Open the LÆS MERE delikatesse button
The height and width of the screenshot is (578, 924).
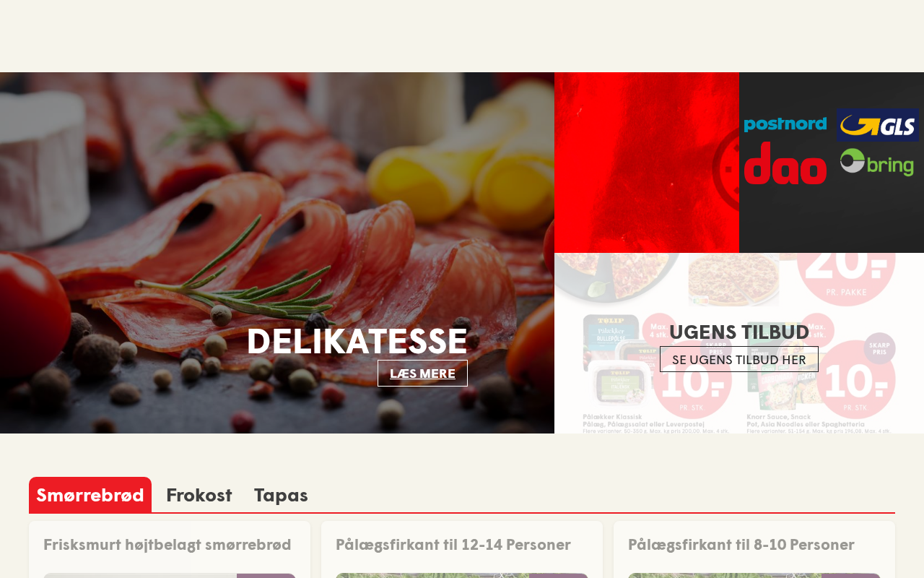(x=422, y=374)
